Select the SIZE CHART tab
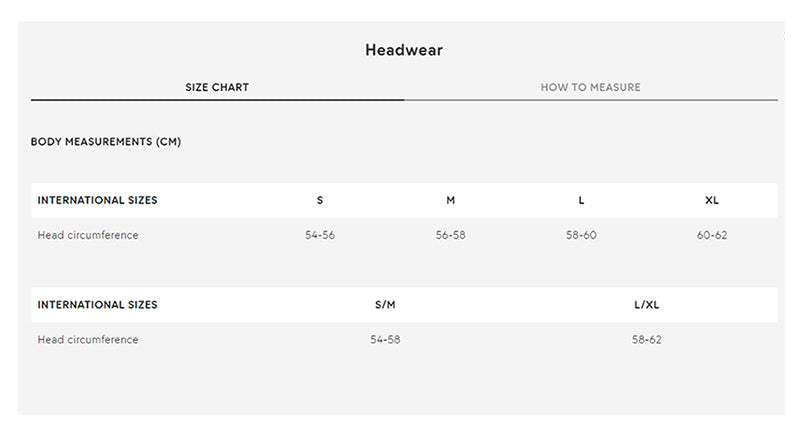Viewport: 804px width, 433px height. coord(217,87)
